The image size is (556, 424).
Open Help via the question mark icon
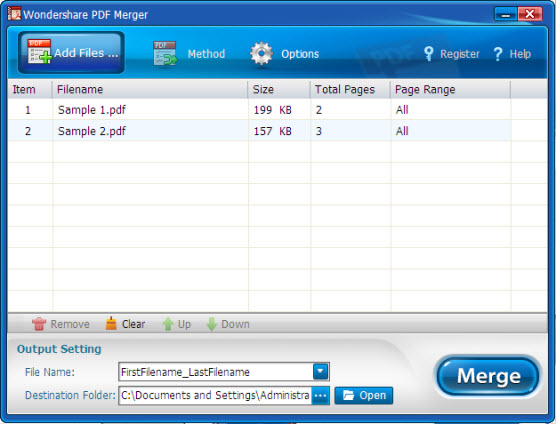pyautogui.click(x=498, y=54)
